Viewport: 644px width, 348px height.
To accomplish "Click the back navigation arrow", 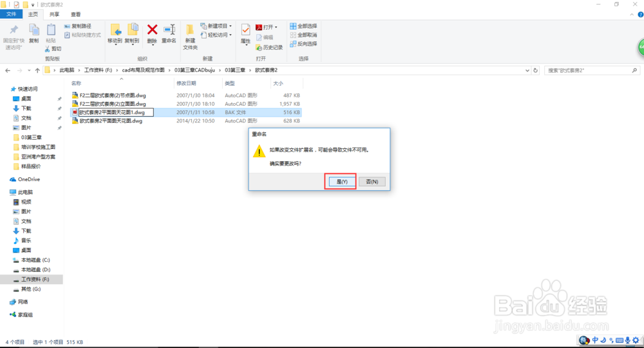I will [8, 71].
